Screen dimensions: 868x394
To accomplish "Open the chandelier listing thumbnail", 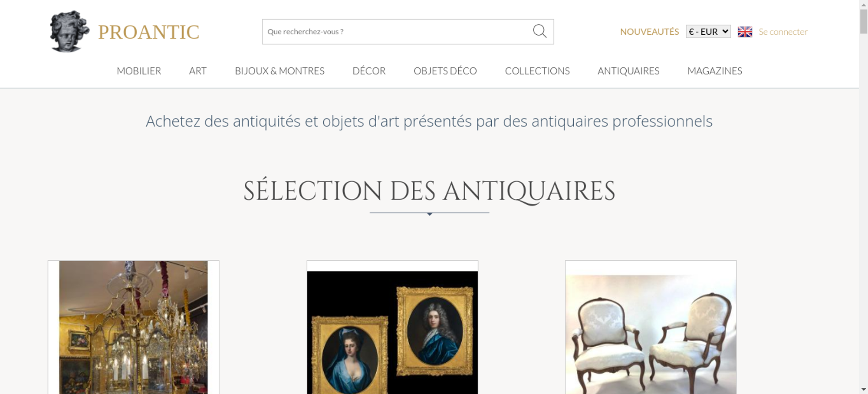I will coord(133,327).
